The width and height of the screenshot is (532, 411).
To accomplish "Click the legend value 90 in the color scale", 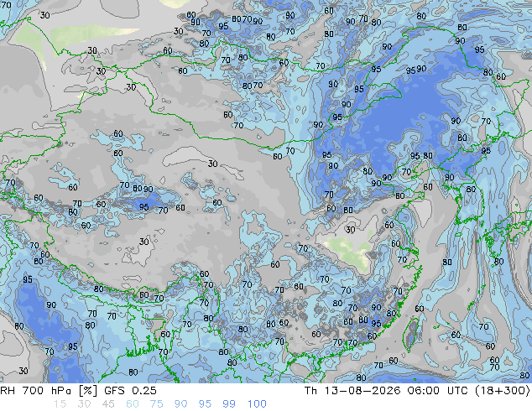I will 180,404.
